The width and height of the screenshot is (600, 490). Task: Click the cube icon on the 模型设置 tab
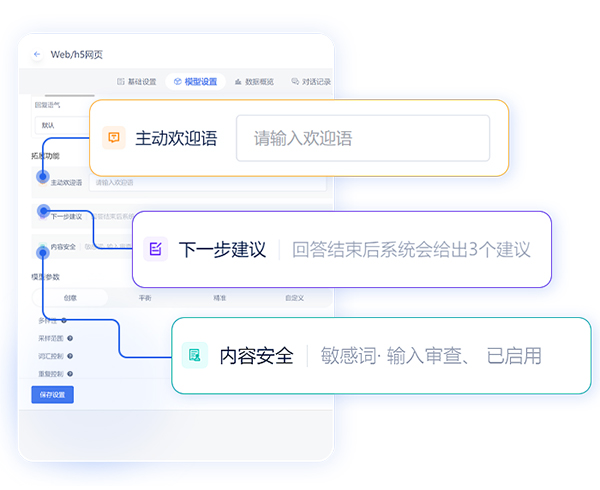pos(178,81)
